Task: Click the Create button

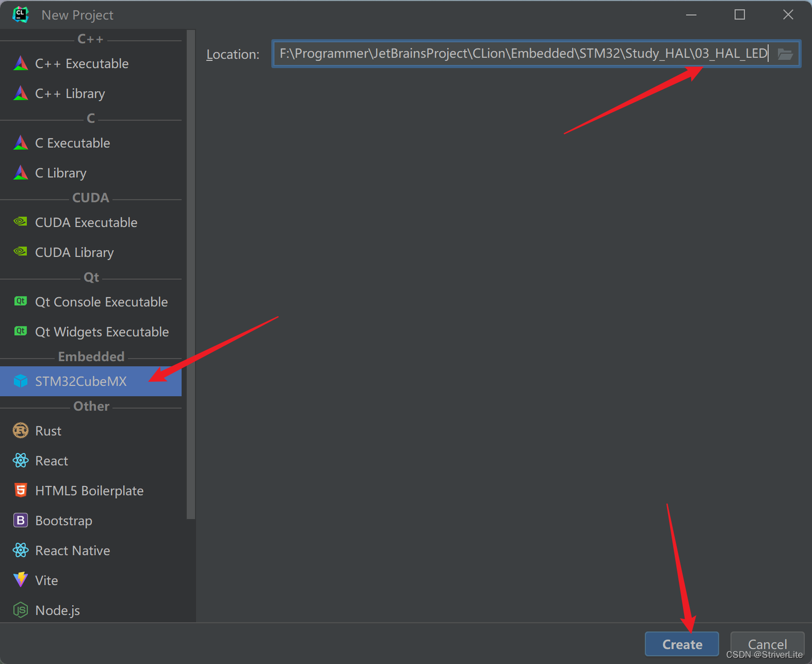Action: (x=682, y=644)
